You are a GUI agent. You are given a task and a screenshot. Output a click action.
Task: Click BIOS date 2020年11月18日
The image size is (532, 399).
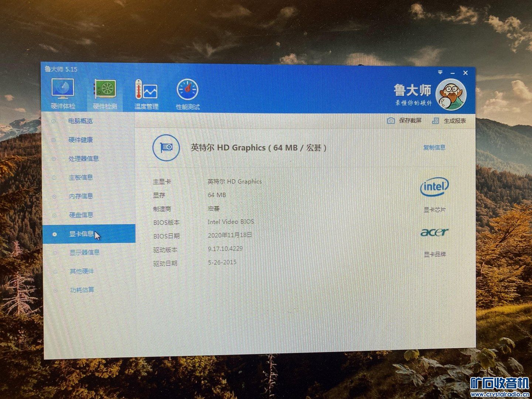pyautogui.click(x=230, y=235)
